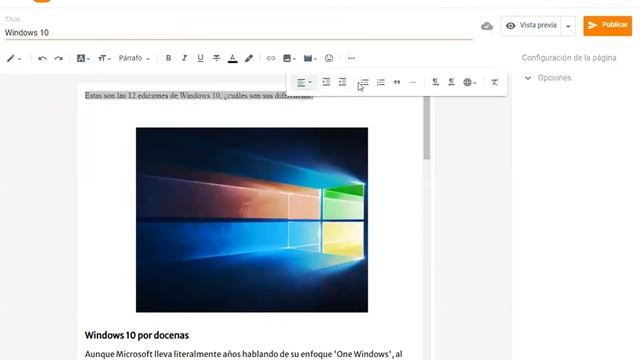Viewport: 640px width, 360px height.
Task: Insert or edit a link
Action: tap(271, 58)
